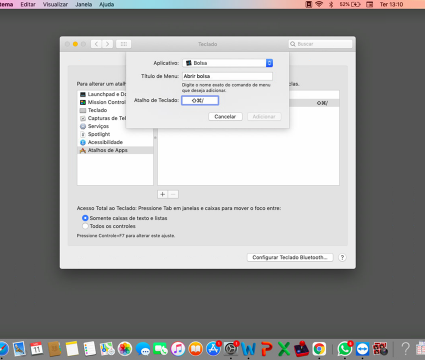425x360 pixels.
Task: Open the help question mark button
Action: [342, 257]
